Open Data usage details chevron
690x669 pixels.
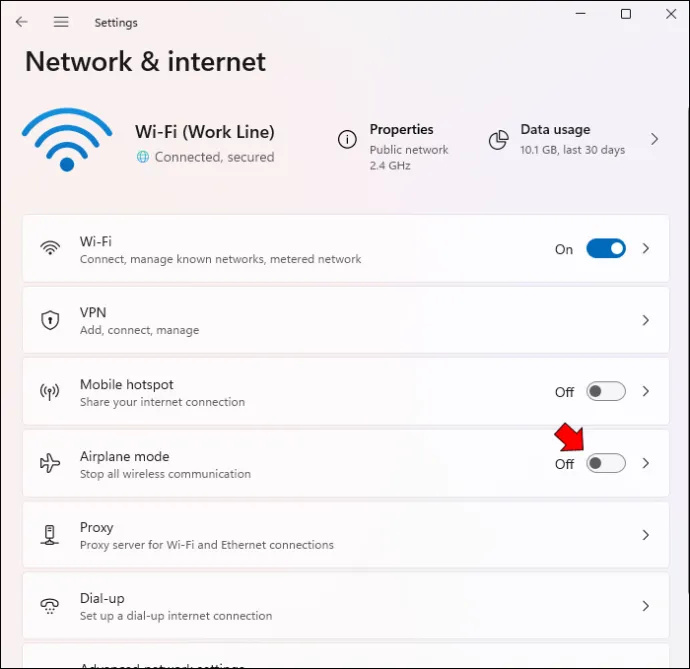[x=654, y=140]
